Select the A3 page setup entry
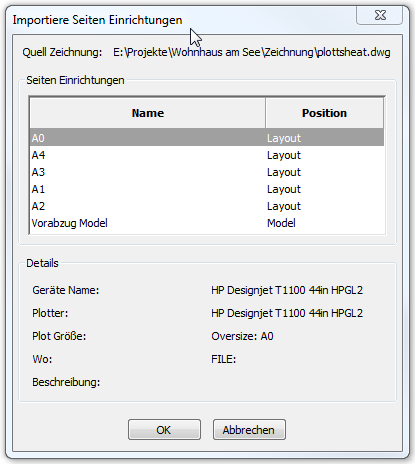415x464 pixels. click(x=207, y=172)
